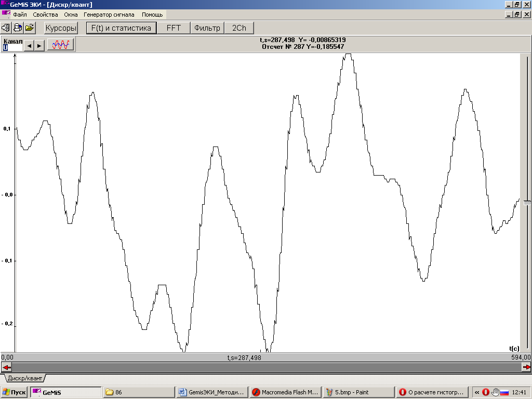Open the Окна menu

[71, 15]
